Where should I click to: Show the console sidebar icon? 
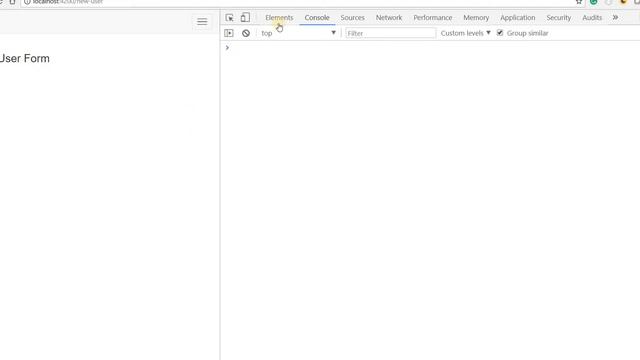229,33
